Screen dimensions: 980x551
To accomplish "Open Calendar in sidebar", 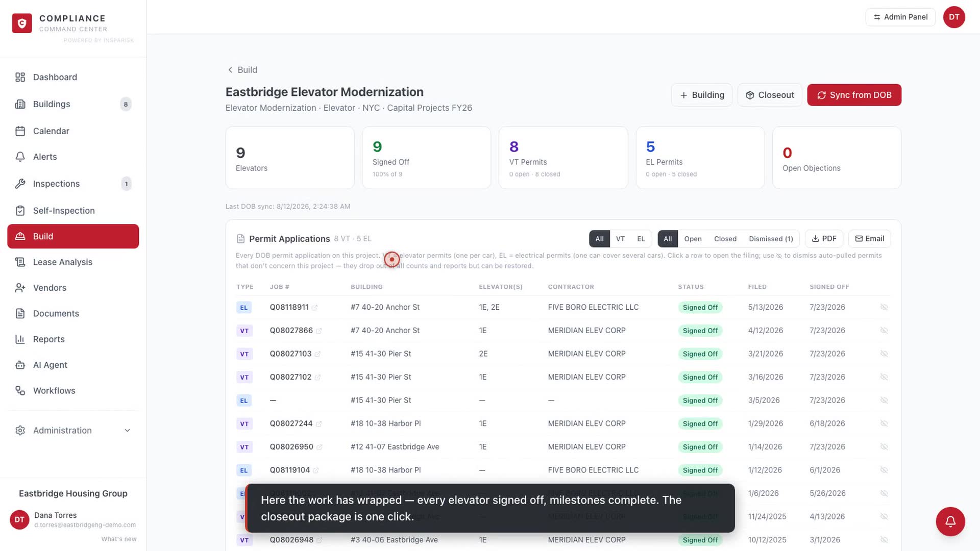I will click(x=73, y=131).
